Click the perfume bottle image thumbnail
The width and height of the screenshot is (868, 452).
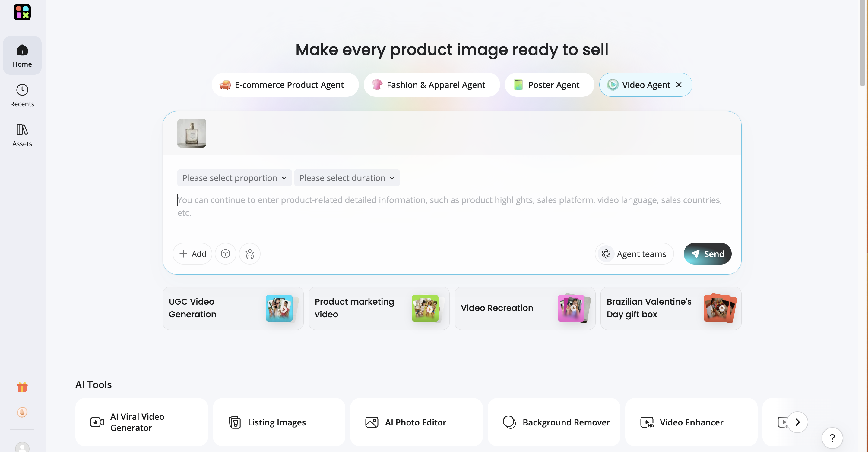tap(192, 133)
